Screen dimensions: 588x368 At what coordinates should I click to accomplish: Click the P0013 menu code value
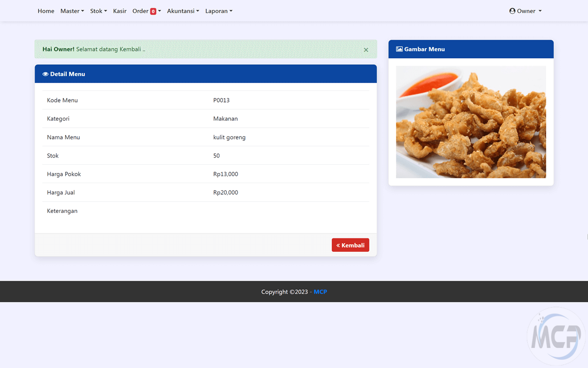tap(221, 100)
